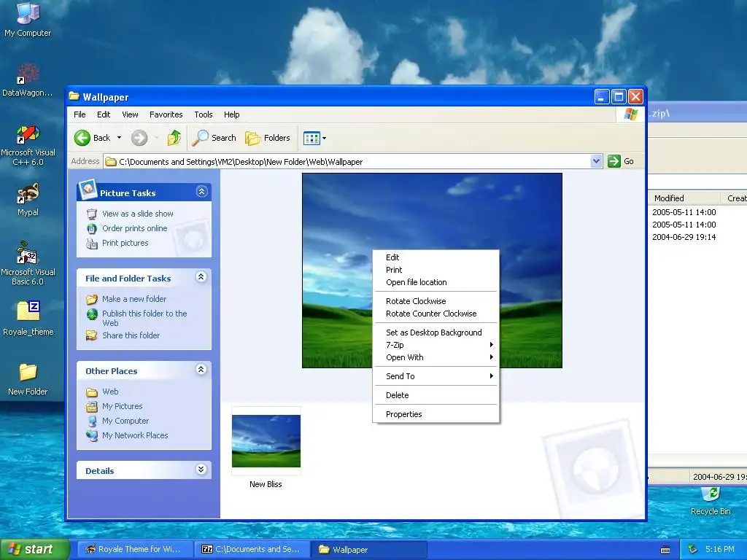Click the Print pictures printer icon
The width and height of the screenshot is (747, 560).
pos(91,244)
